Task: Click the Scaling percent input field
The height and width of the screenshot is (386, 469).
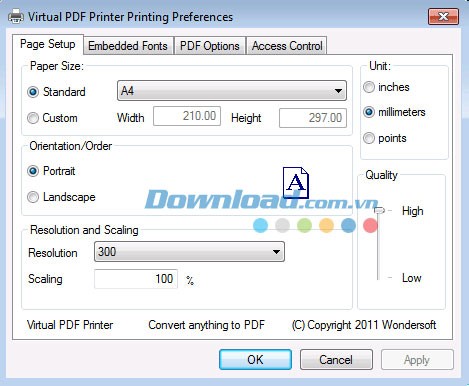Action: [136, 279]
